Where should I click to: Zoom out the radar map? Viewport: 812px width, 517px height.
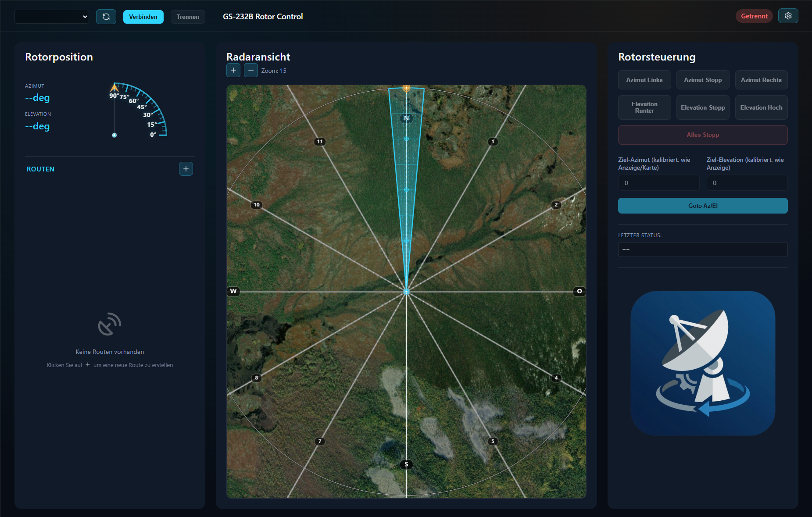(251, 70)
